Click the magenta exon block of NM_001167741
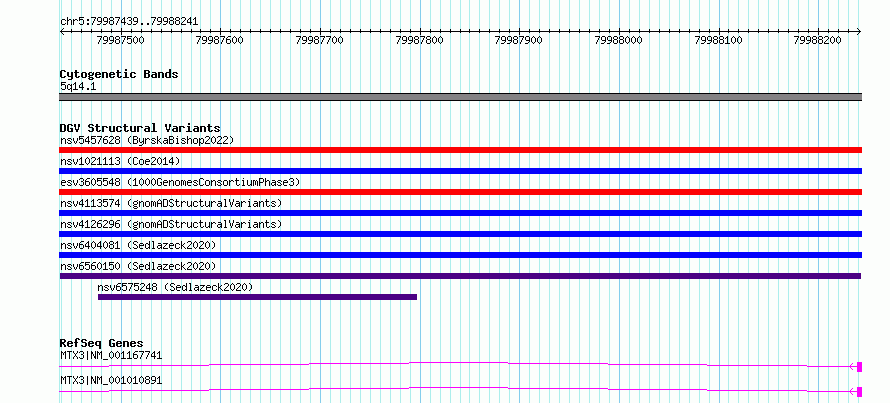The height and width of the screenshot is (403, 890). click(x=859, y=367)
